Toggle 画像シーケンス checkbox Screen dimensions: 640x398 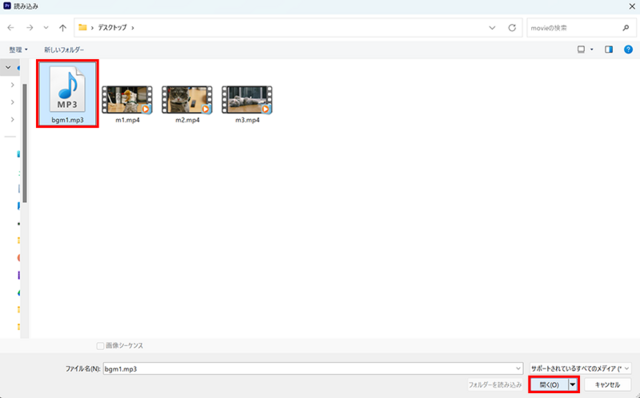click(x=100, y=346)
